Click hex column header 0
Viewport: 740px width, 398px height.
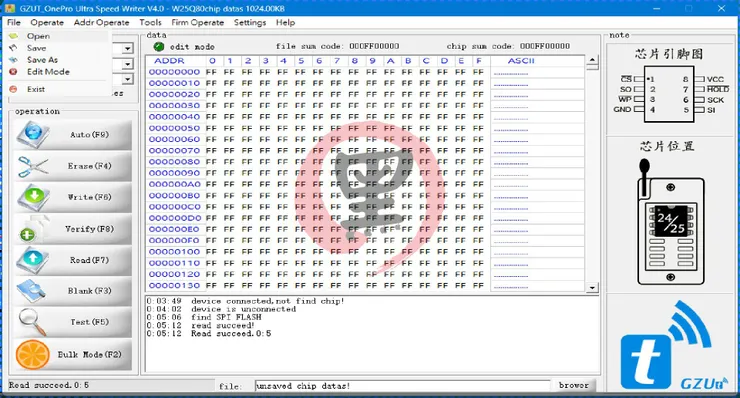pyautogui.click(x=212, y=61)
